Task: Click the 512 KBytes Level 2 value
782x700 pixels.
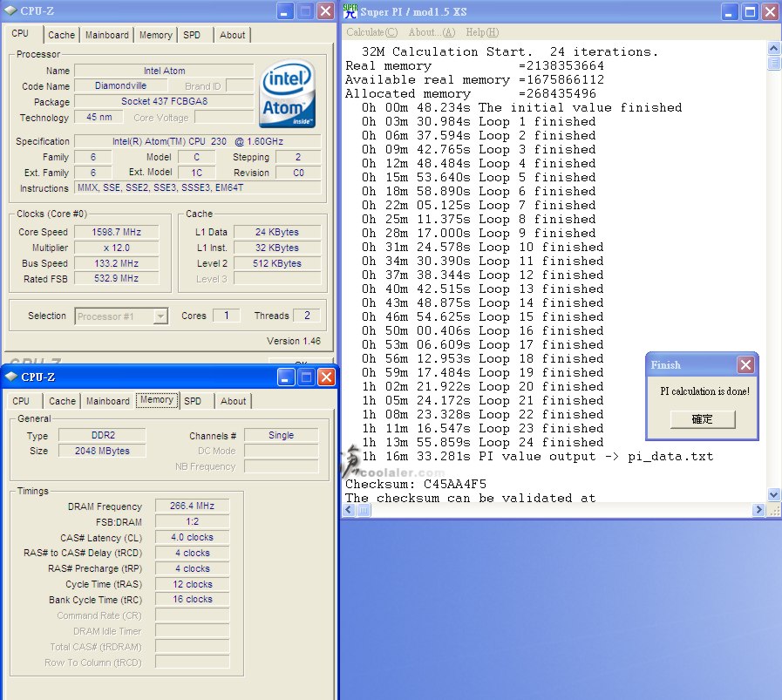Action: click(x=276, y=263)
